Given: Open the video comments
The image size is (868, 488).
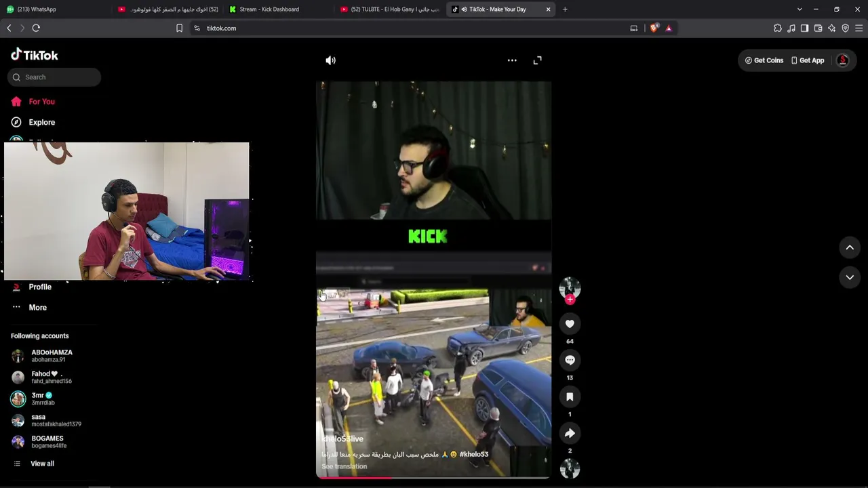Looking at the screenshot, I should (570, 360).
